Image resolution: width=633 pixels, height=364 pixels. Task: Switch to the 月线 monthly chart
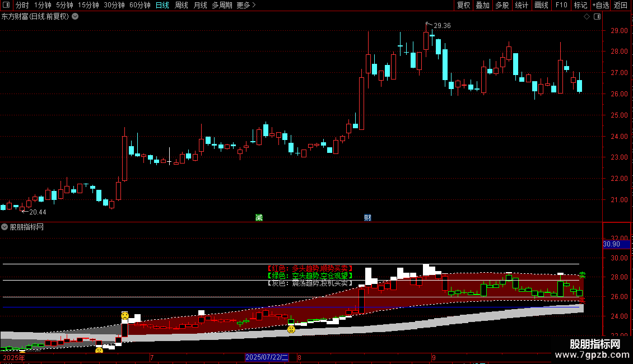200,5
